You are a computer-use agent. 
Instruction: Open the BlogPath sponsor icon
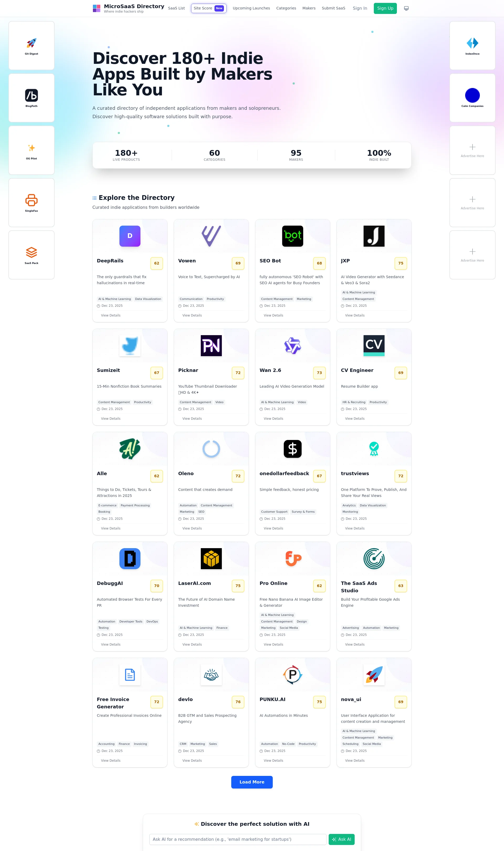tap(31, 95)
